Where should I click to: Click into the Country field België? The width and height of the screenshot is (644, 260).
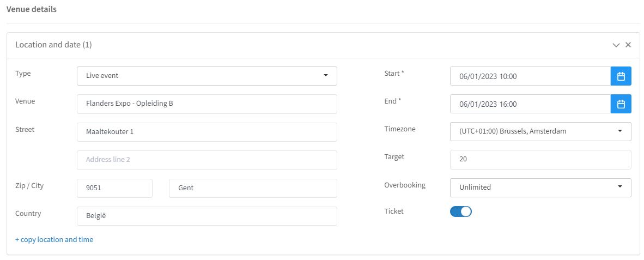pyautogui.click(x=207, y=216)
